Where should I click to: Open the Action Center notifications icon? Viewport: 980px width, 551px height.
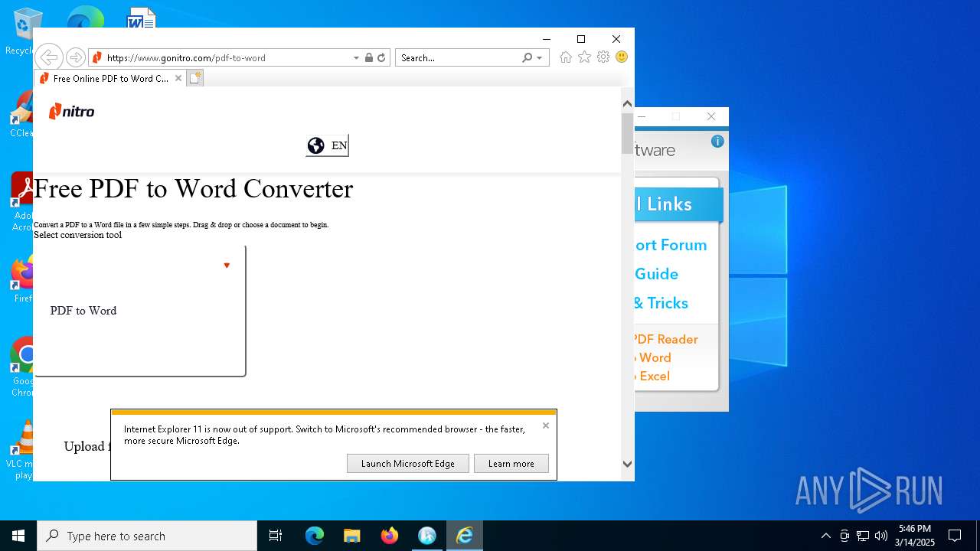pyautogui.click(x=955, y=536)
